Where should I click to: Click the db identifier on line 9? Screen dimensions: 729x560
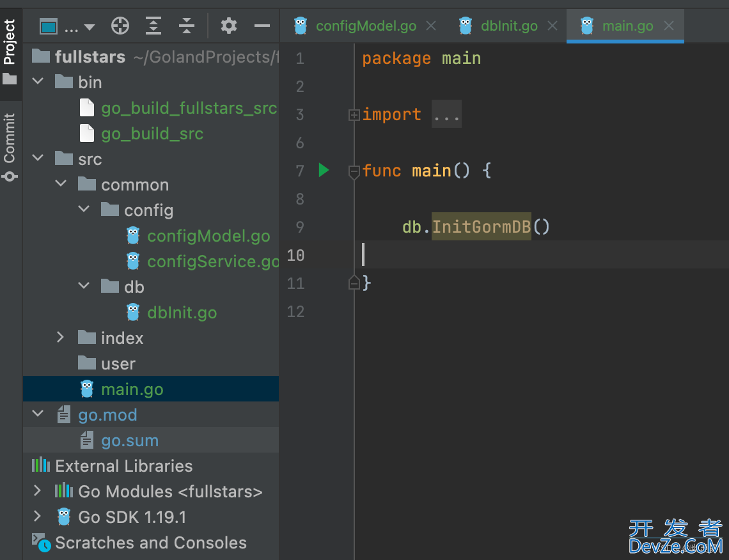[x=412, y=227]
